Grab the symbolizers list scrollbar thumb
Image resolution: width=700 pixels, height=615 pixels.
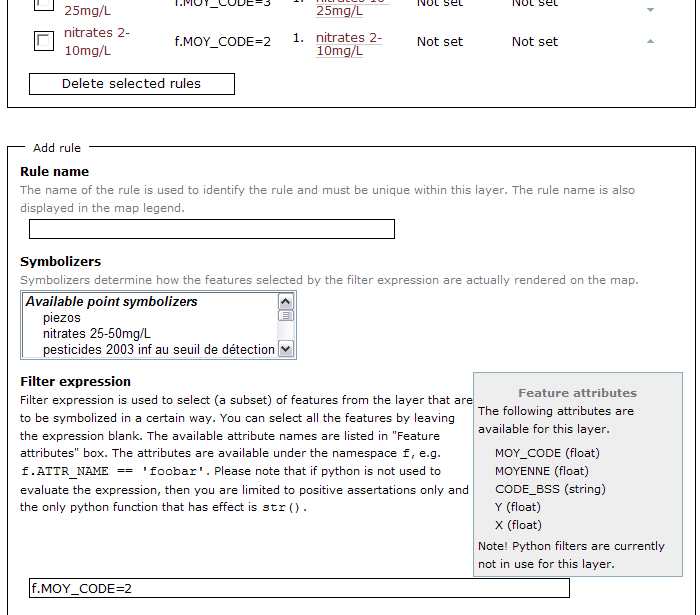click(x=286, y=317)
